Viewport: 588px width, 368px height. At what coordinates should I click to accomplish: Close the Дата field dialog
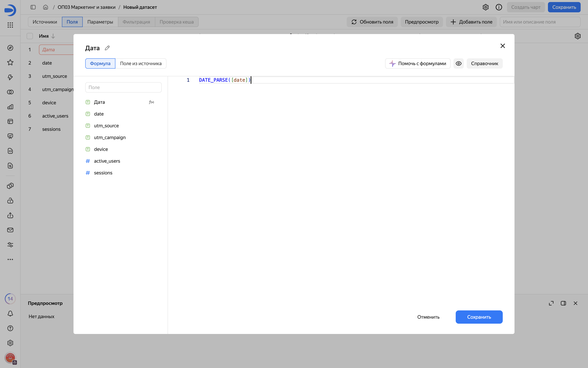point(503,46)
